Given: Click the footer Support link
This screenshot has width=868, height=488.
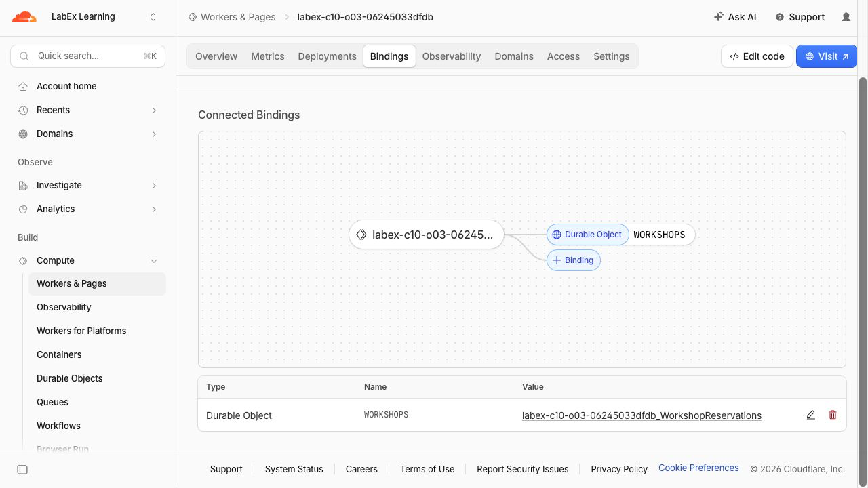Looking at the screenshot, I should (226, 469).
